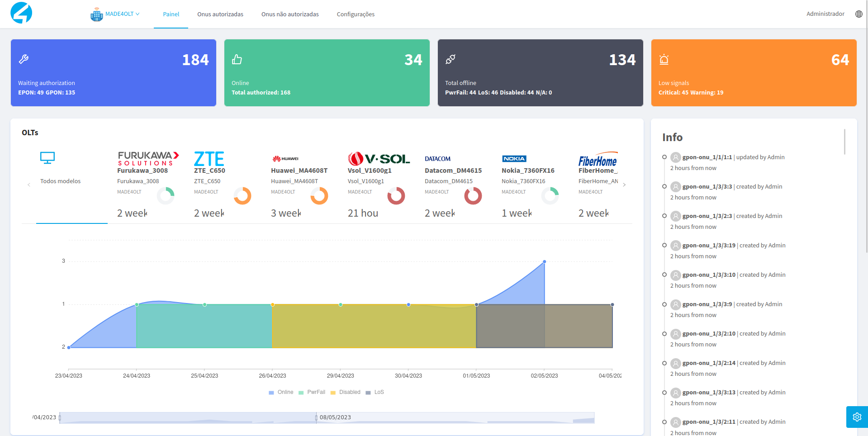Click the thumbs-up icon on Online card

tap(237, 59)
